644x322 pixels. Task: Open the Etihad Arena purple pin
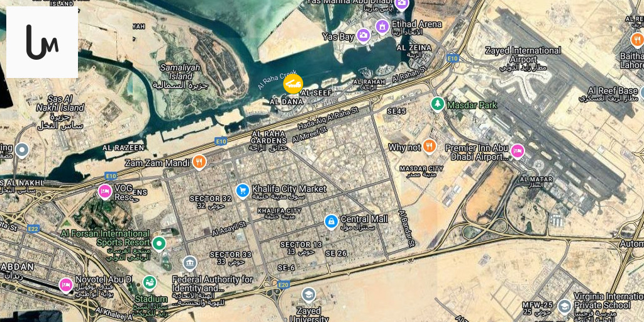pyautogui.click(x=382, y=27)
